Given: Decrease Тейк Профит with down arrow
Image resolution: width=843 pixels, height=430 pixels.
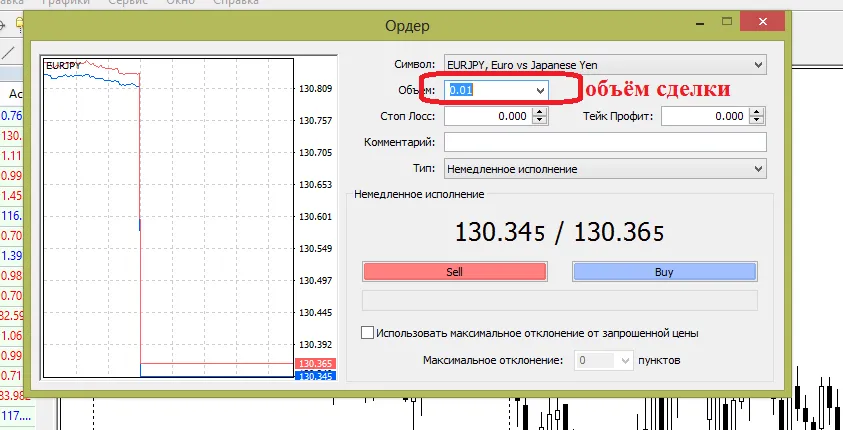Looking at the screenshot, I should 757,120.
